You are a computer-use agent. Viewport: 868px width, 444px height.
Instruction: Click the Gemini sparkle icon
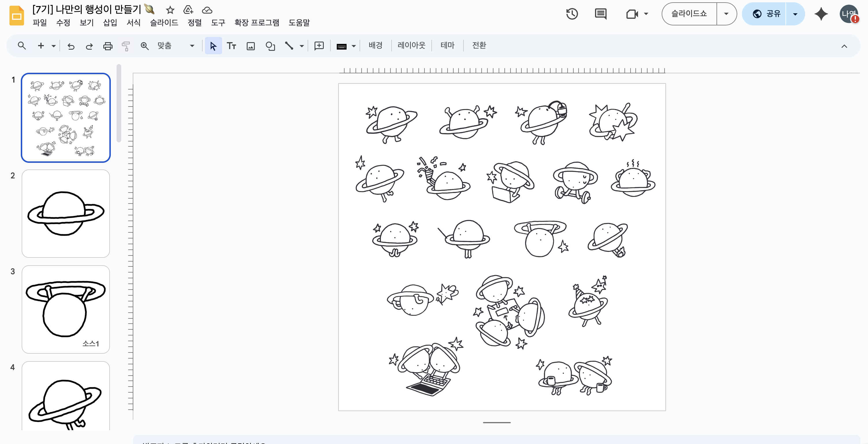point(821,14)
